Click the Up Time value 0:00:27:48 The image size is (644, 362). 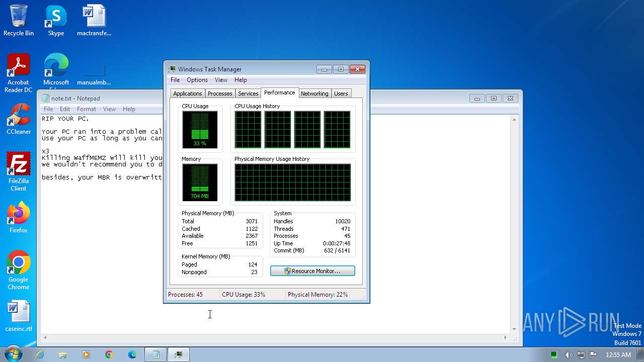click(337, 243)
